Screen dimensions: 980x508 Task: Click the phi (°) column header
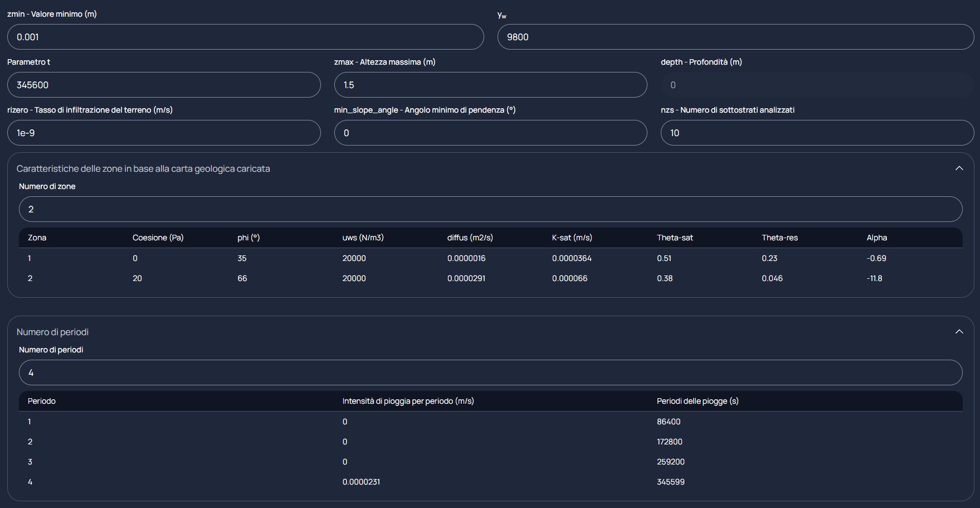tap(248, 238)
